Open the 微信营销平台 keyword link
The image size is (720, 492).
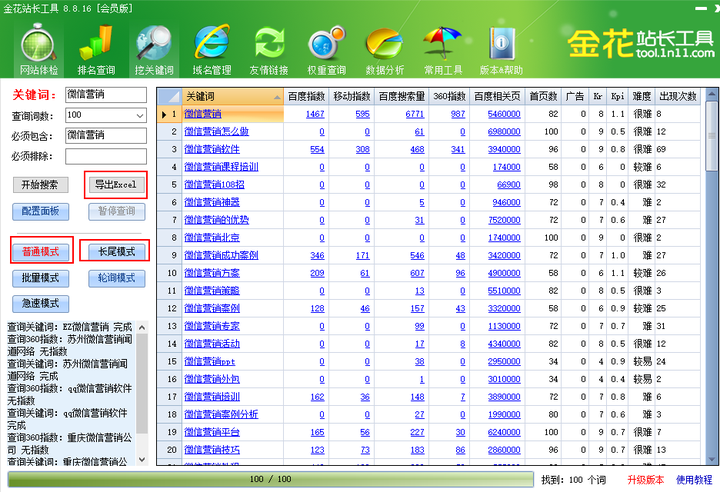(x=212, y=432)
